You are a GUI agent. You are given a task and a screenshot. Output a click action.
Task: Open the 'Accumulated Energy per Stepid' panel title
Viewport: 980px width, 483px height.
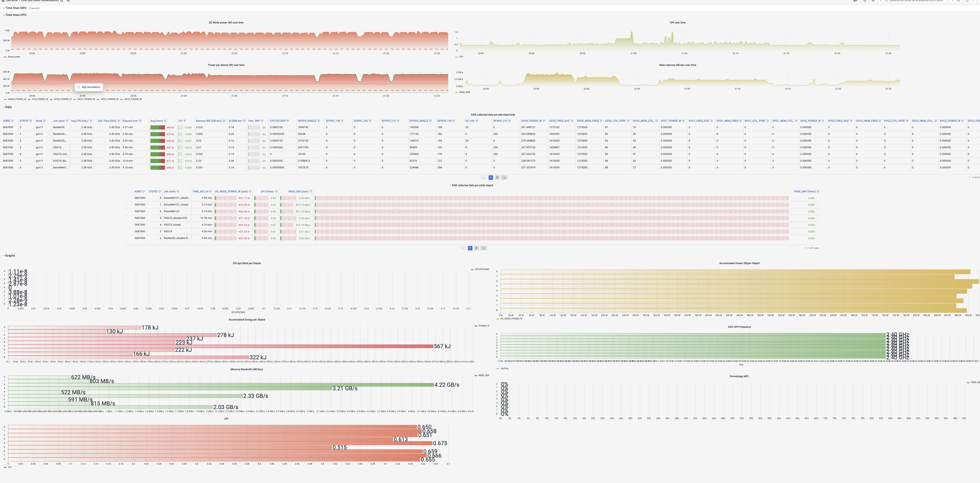point(246,320)
